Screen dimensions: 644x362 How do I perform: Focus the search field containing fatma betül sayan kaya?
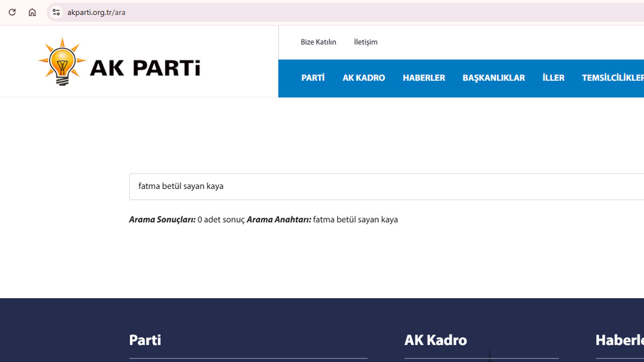(386, 187)
